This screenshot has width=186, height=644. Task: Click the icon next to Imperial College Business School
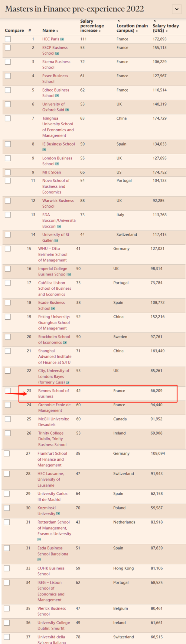pos(69,275)
